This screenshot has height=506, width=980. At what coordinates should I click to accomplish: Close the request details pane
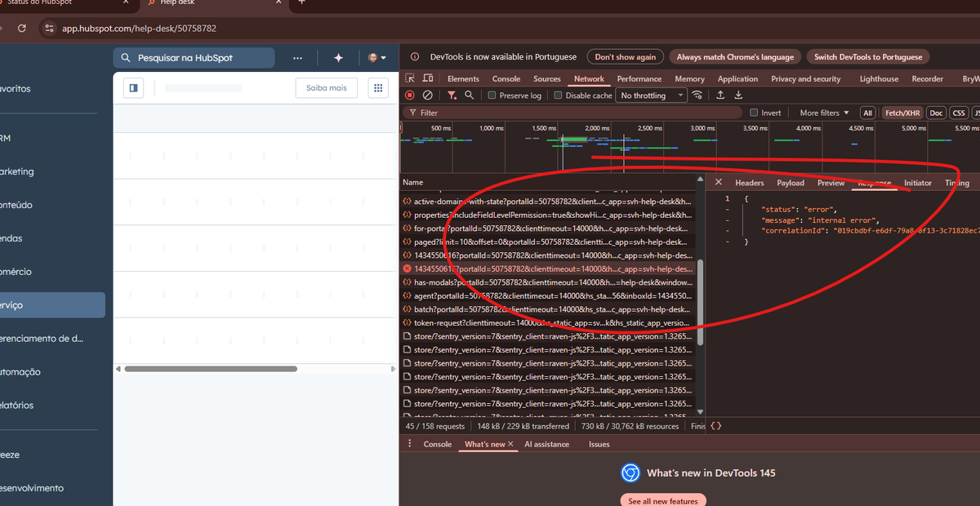point(718,183)
